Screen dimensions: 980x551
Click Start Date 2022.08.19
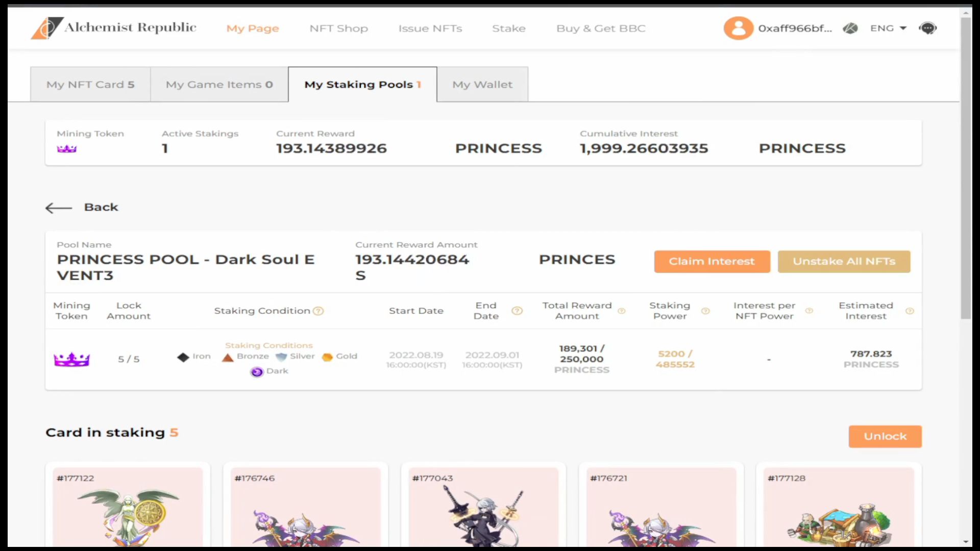tap(416, 355)
